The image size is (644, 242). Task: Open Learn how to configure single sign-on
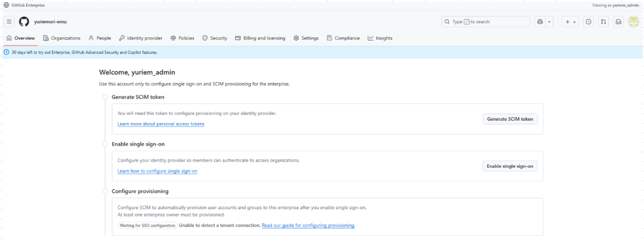(x=157, y=171)
